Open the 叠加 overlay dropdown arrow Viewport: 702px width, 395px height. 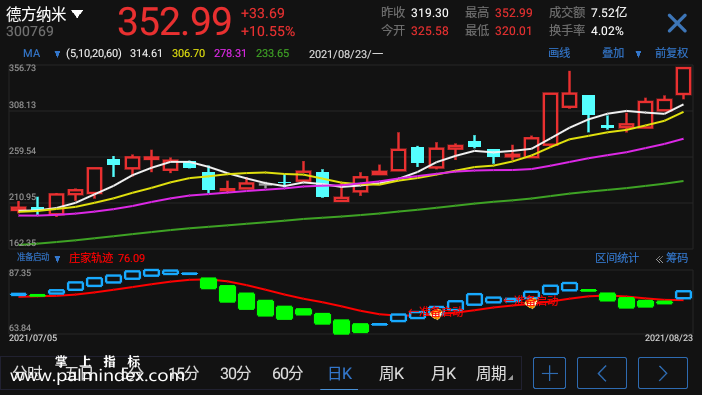[x=638, y=54]
